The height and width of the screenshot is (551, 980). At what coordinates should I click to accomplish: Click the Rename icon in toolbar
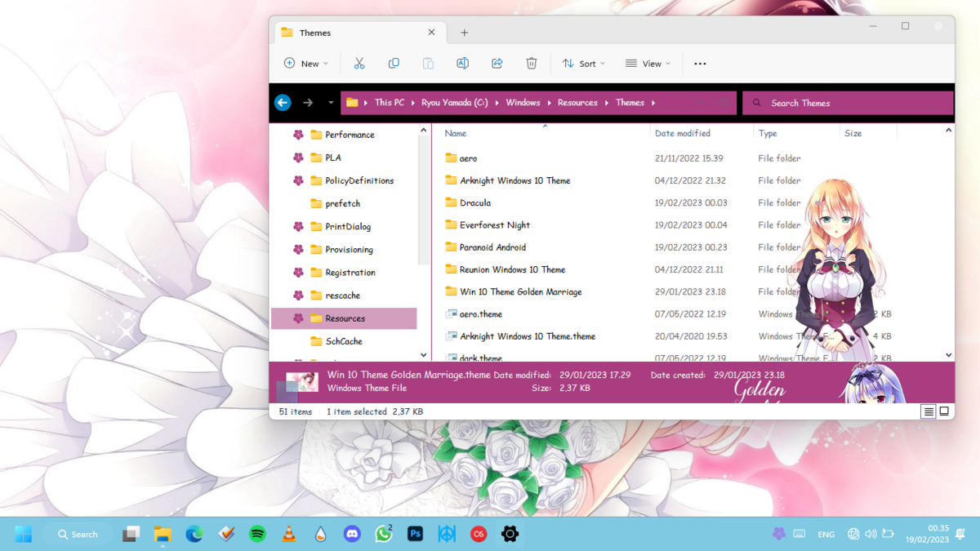[462, 64]
